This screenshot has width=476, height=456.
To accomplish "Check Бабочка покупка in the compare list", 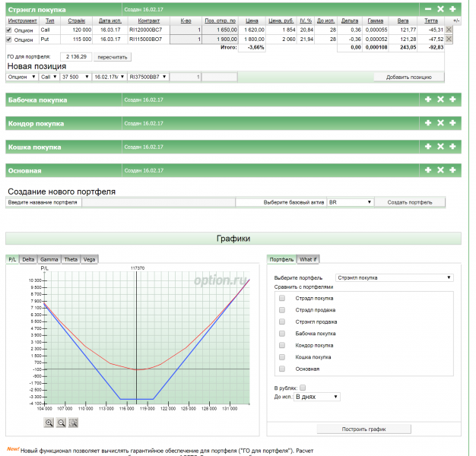I will (x=282, y=334).
